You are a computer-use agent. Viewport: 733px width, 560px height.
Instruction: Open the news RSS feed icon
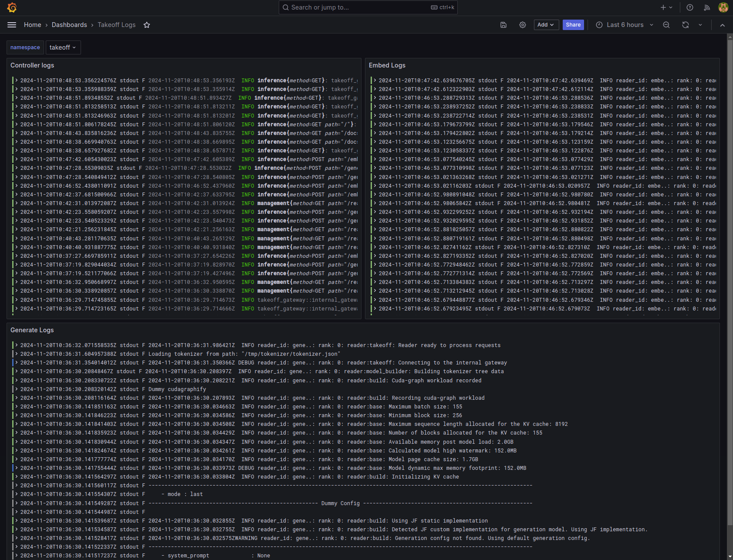707,7
